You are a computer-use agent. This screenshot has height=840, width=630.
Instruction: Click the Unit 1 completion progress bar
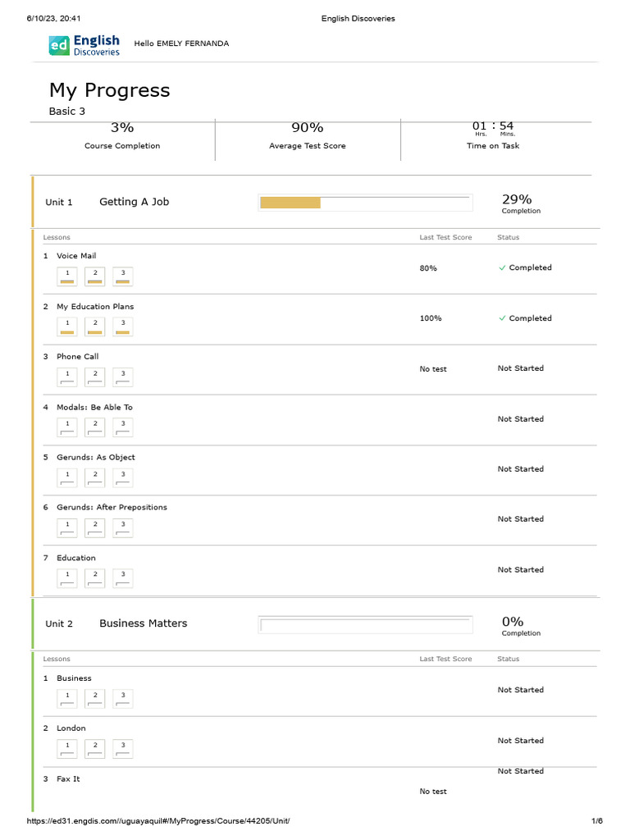coord(364,203)
